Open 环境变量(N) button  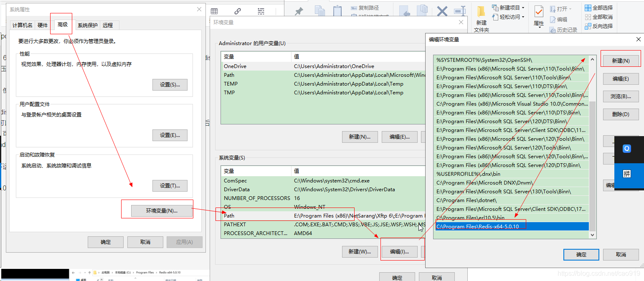click(162, 211)
